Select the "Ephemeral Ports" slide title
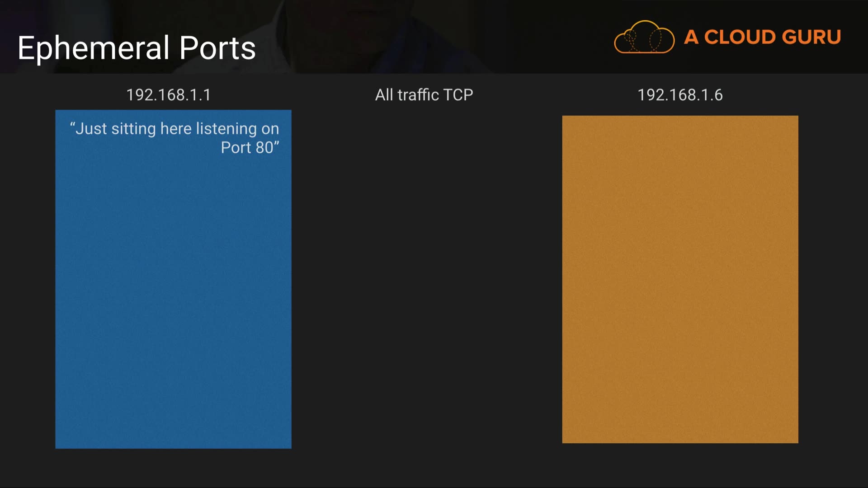This screenshot has width=868, height=488. [x=137, y=48]
